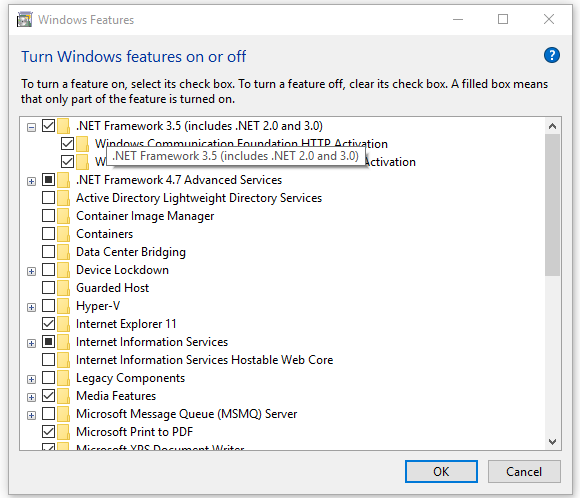Expand Microsoft Message Queue (MSMQ) Server node
The height and width of the screenshot is (498, 580).
tap(31, 415)
